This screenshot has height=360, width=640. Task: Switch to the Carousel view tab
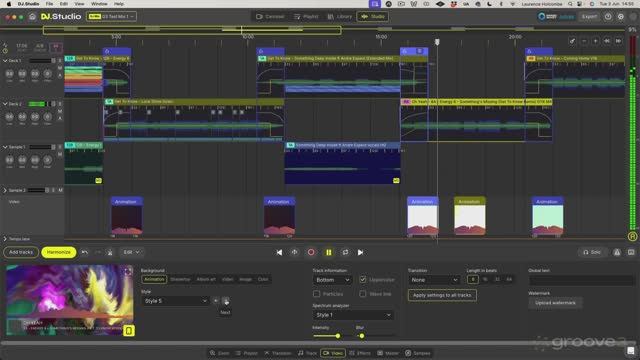(270, 17)
